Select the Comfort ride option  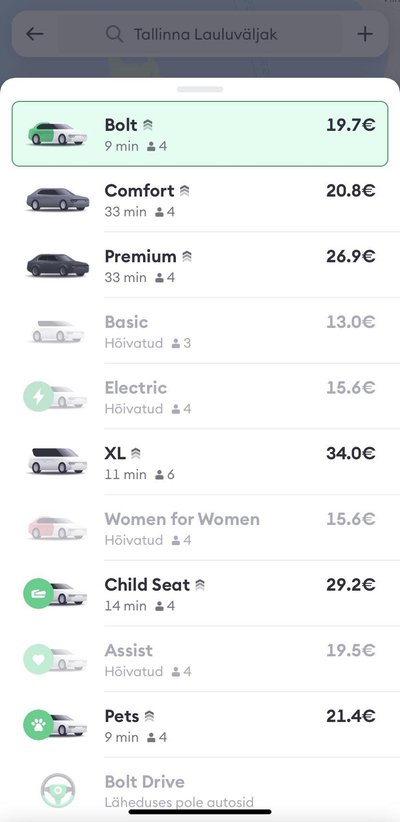tap(200, 200)
